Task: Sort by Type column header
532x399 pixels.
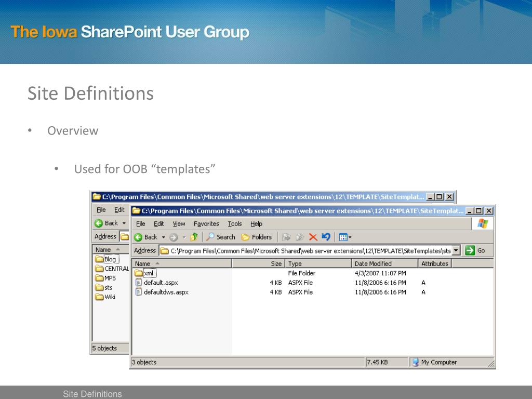Action: coord(318,263)
